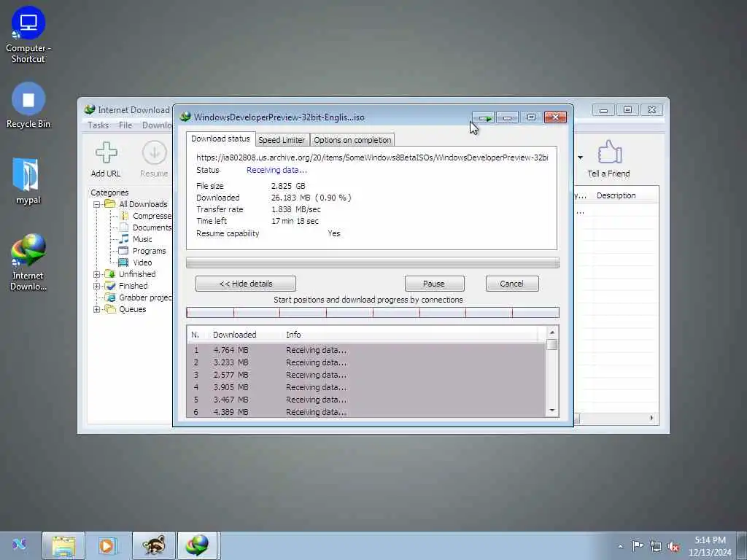Click the download progress bar

[x=373, y=262]
